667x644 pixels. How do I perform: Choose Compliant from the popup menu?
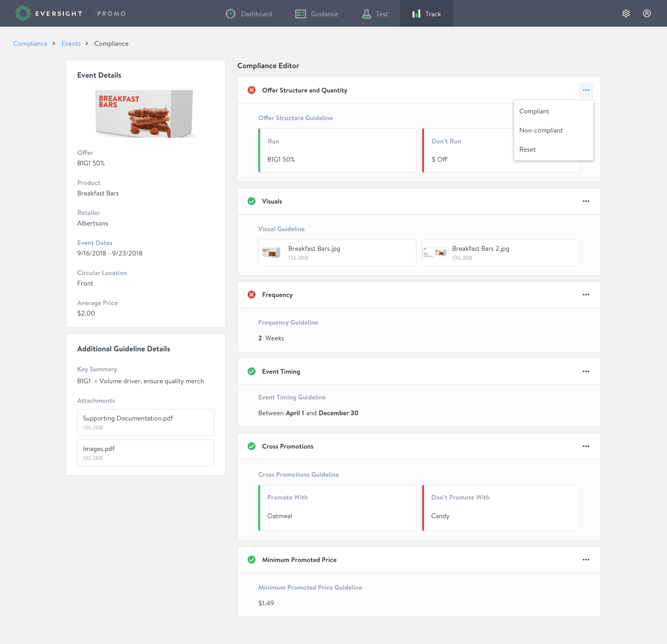coord(553,111)
